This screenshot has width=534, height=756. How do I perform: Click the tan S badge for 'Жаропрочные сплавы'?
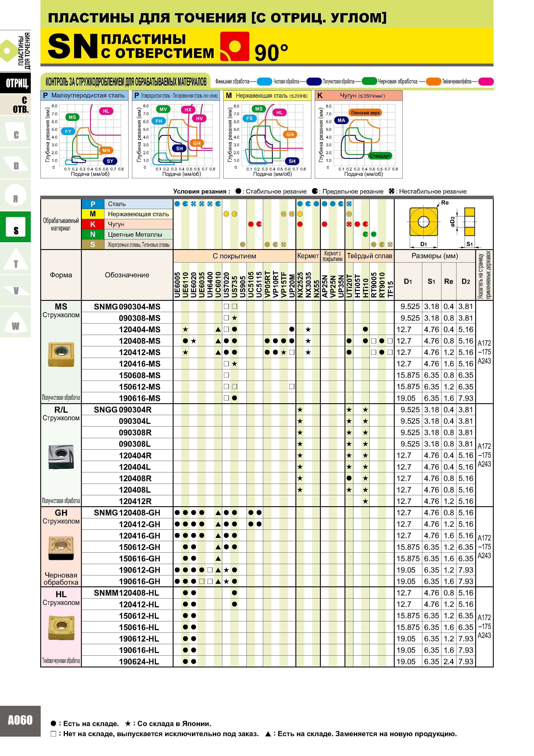93,244
